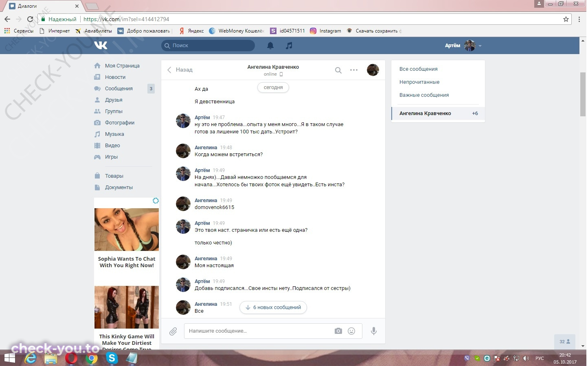Image resolution: width=588 pixels, height=366 pixels.
Task: Open the Сервисы apps bookmark
Action: 19,31
